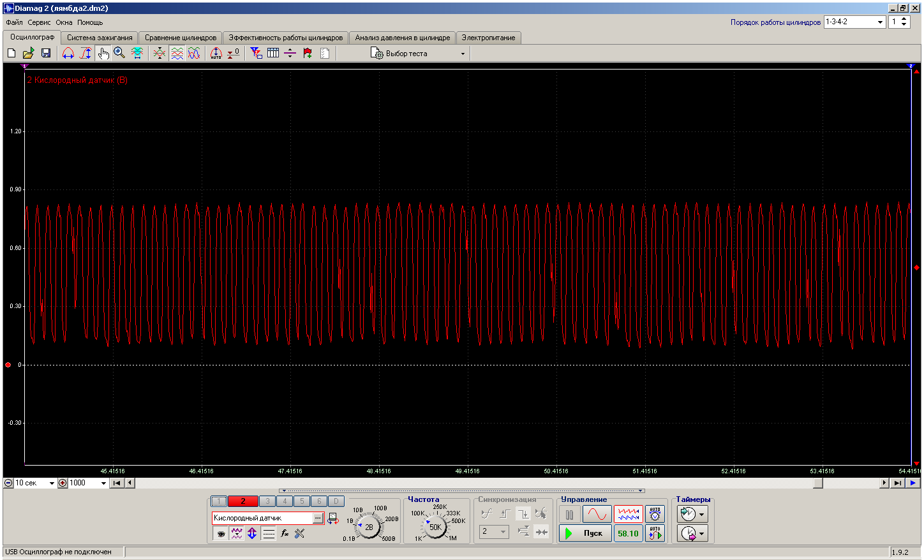This screenshot has height=560, width=924.
Task: Click the line style icon
Action: [269, 534]
